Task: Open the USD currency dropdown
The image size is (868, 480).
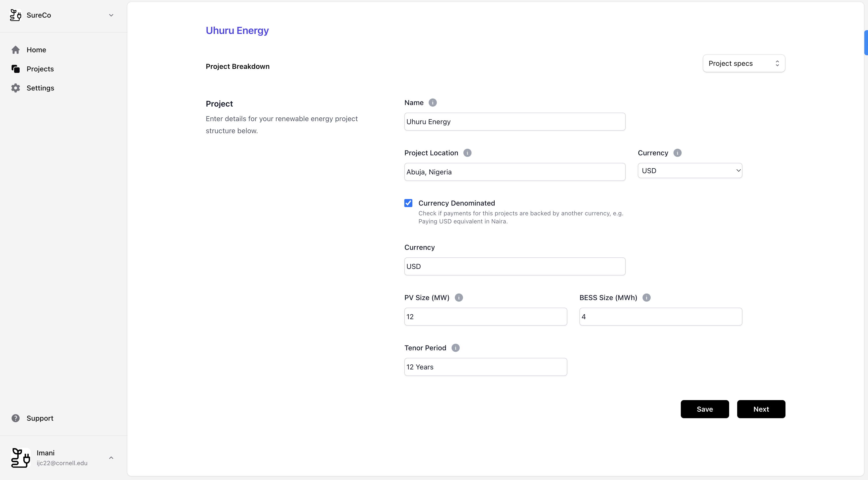Action: point(690,171)
